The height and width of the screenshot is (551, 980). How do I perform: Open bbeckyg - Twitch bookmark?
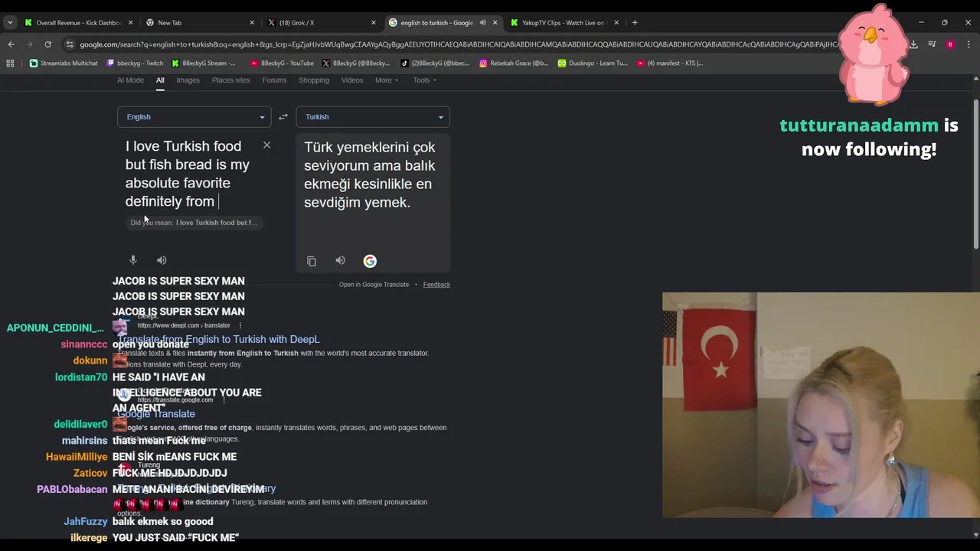135,64
